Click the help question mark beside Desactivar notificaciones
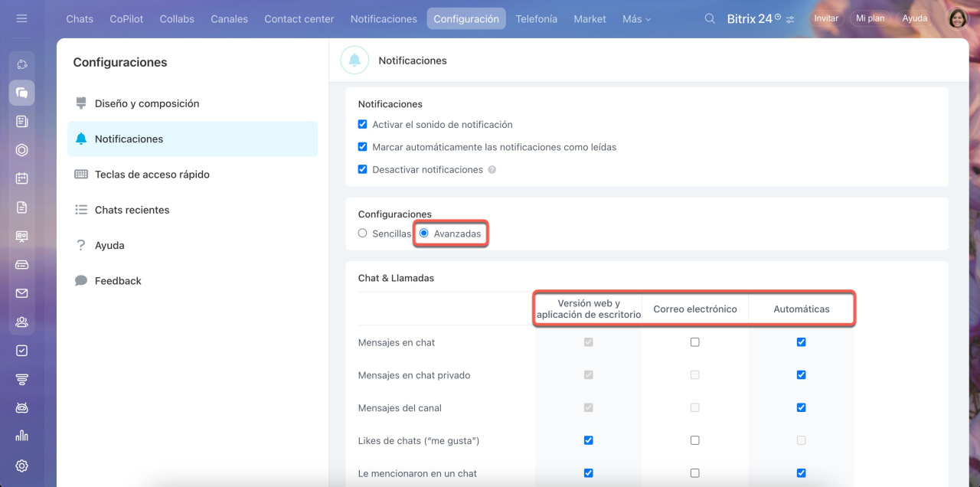This screenshot has width=980, height=487. point(492,170)
